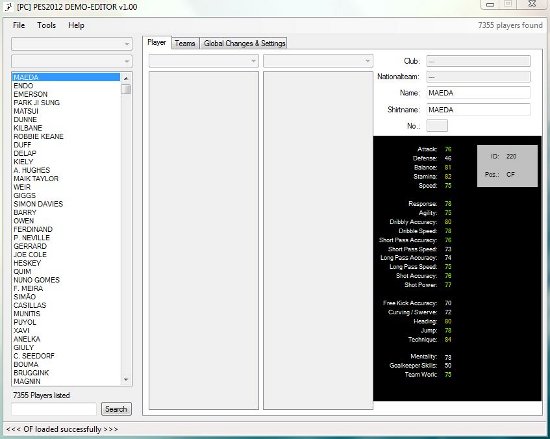This screenshot has width=550, height=439.
Task: Select KIELY in the player list
Action: coord(66,161)
